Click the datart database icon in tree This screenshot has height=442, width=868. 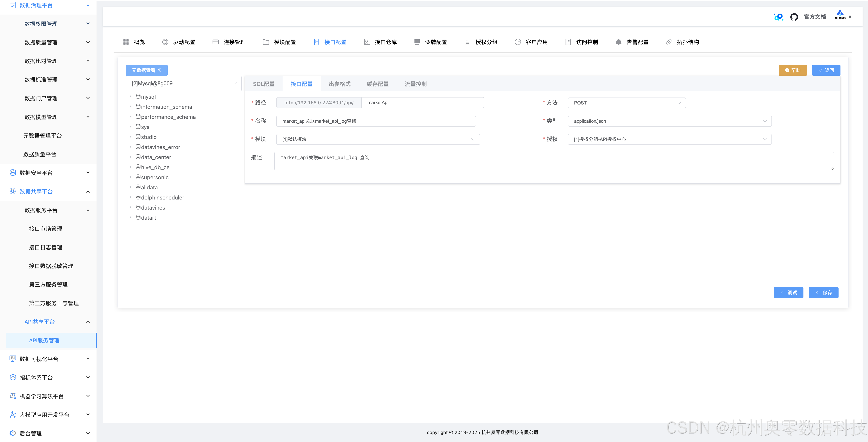click(x=138, y=218)
